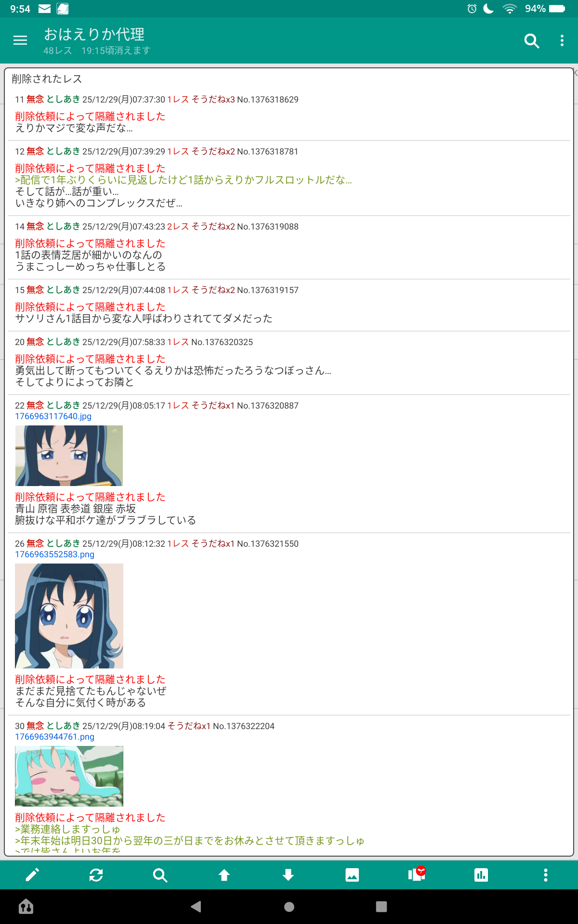This screenshot has height=924, width=578.
Task: View thumbnail of post 26 image
Action: pos(69,616)
